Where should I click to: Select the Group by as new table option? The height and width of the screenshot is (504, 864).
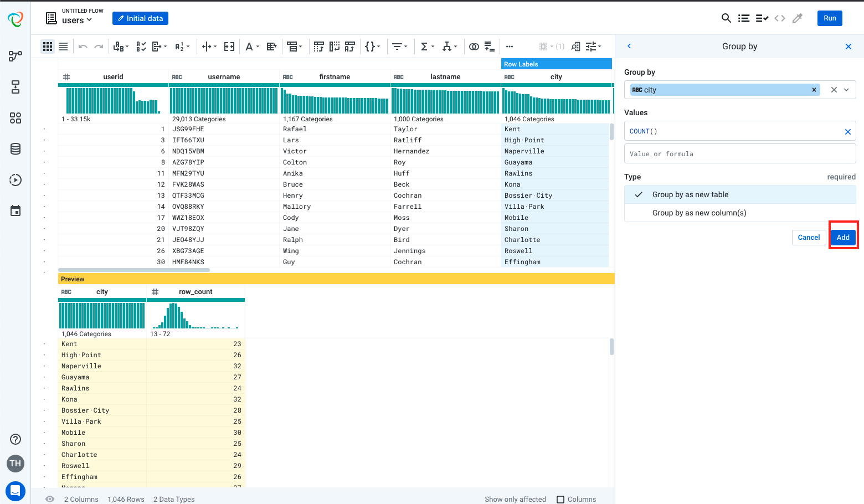[x=690, y=194]
